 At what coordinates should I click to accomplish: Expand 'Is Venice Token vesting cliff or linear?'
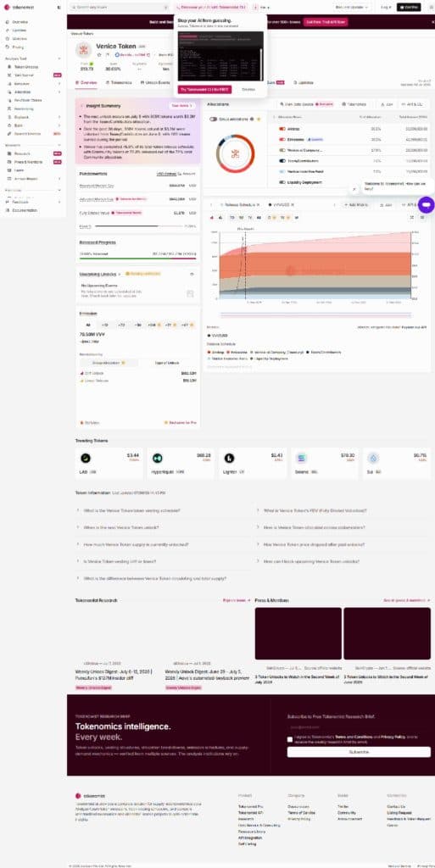coord(163,561)
